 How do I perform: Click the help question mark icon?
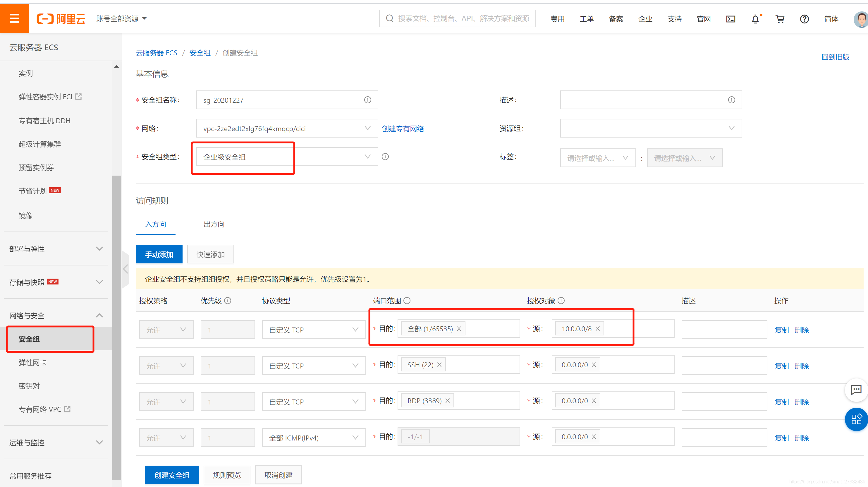(x=805, y=18)
